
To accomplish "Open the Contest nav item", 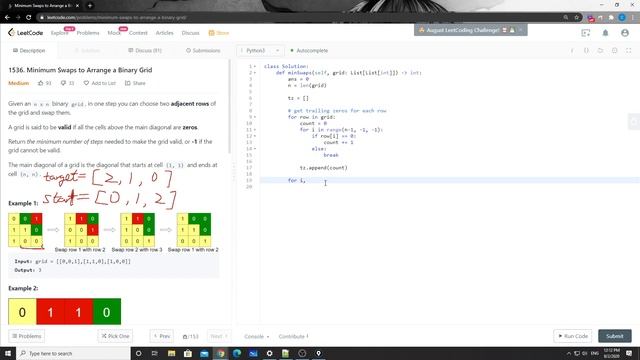I will 138,33.
